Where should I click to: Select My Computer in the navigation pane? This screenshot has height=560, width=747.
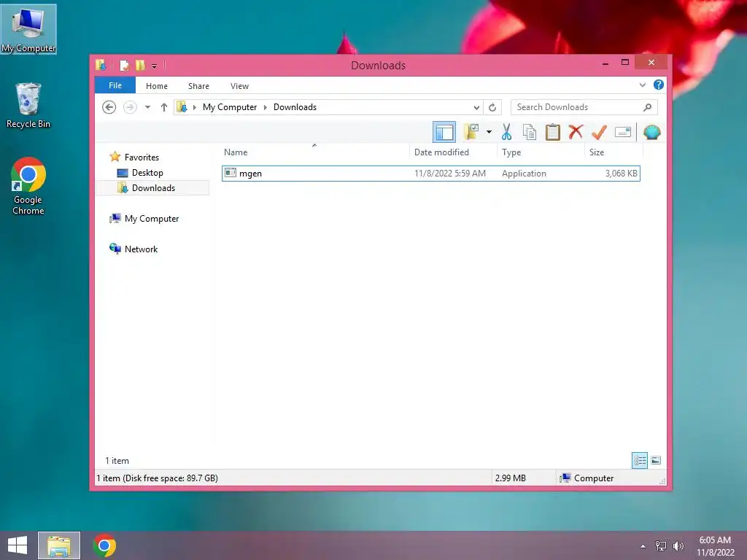coord(152,219)
